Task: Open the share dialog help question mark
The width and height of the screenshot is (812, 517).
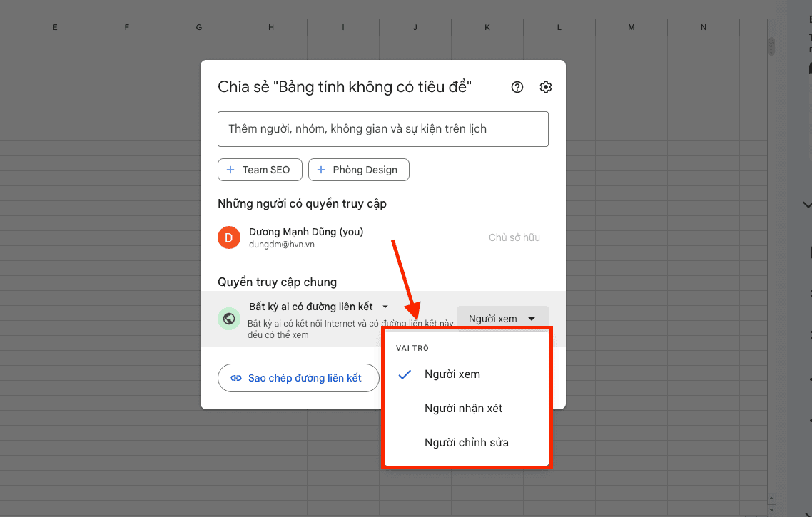Action: point(517,86)
